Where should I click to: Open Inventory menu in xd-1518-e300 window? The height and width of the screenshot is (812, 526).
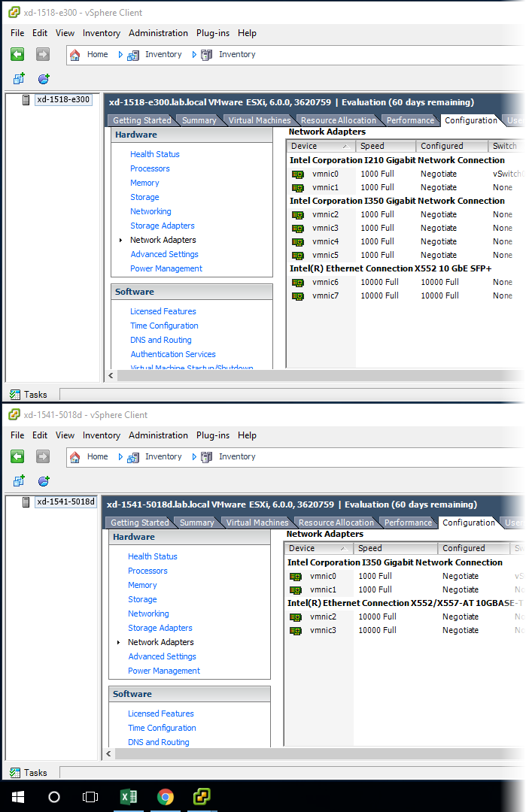(x=101, y=33)
